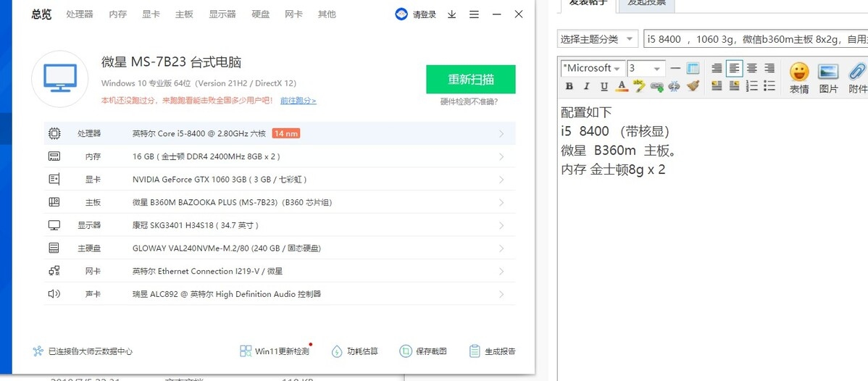
Task: Insert a picture via 图片
Action: coord(828,78)
